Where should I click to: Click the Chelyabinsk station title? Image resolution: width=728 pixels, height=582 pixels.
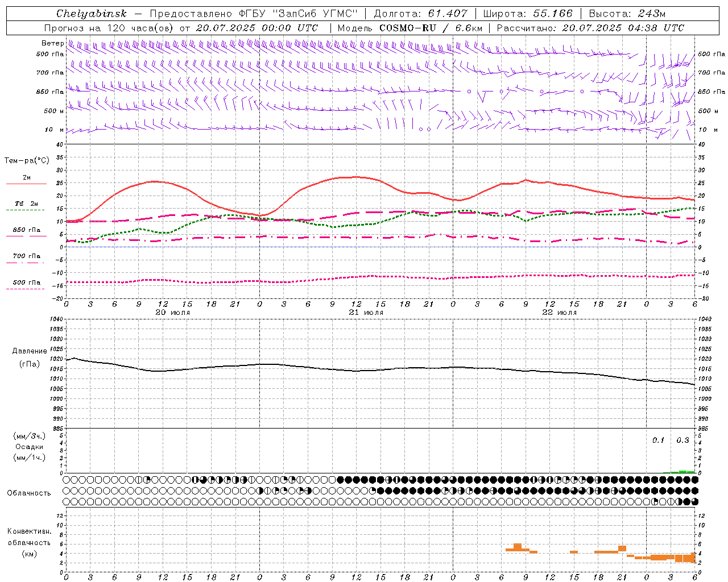(x=91, y=14)
